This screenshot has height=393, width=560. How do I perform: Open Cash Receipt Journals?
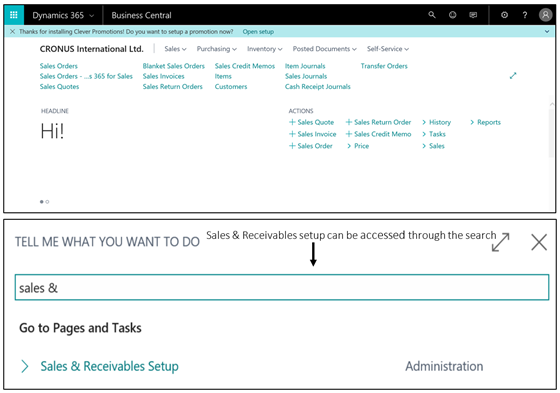pyautogui.click(x=318, y=86)
